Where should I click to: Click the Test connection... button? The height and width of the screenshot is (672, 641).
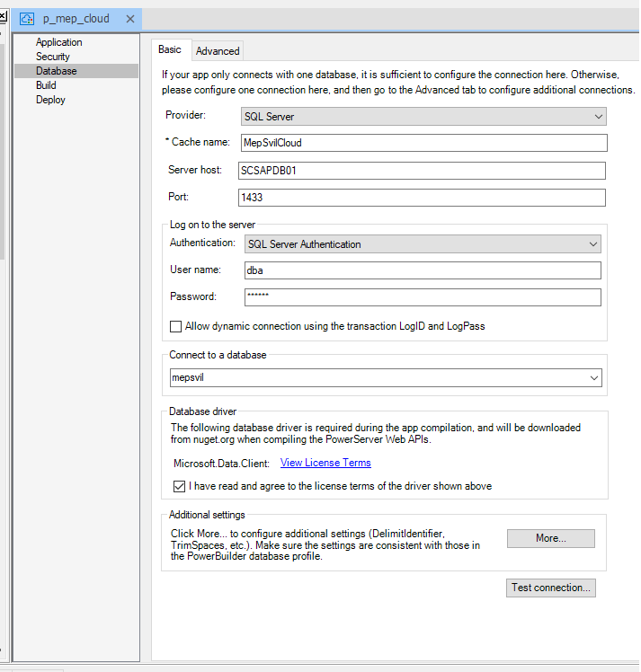(551, 588)
